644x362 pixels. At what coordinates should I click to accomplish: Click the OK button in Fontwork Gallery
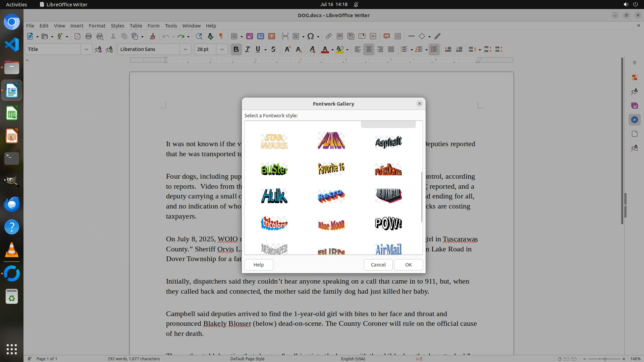[x=408, y=265]
